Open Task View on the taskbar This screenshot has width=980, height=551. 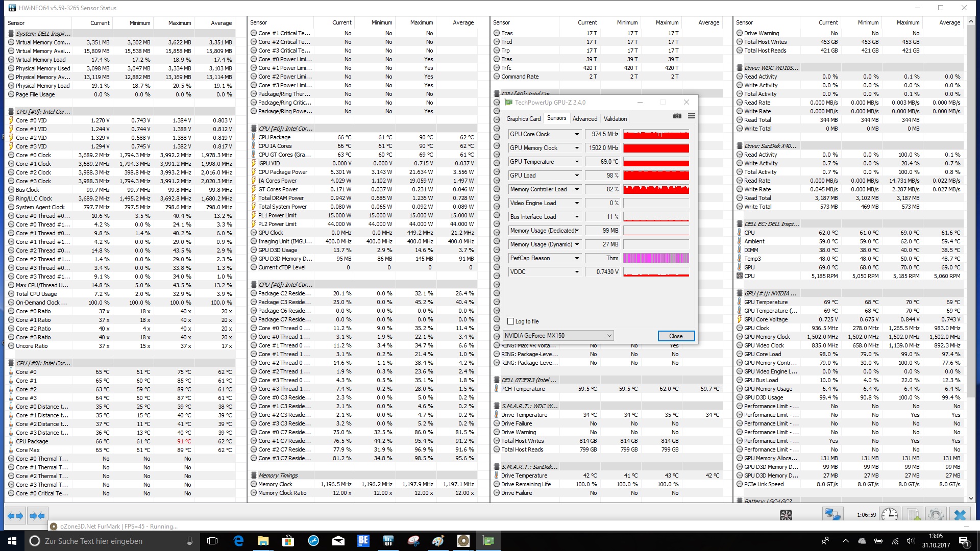tap(213, 541)
